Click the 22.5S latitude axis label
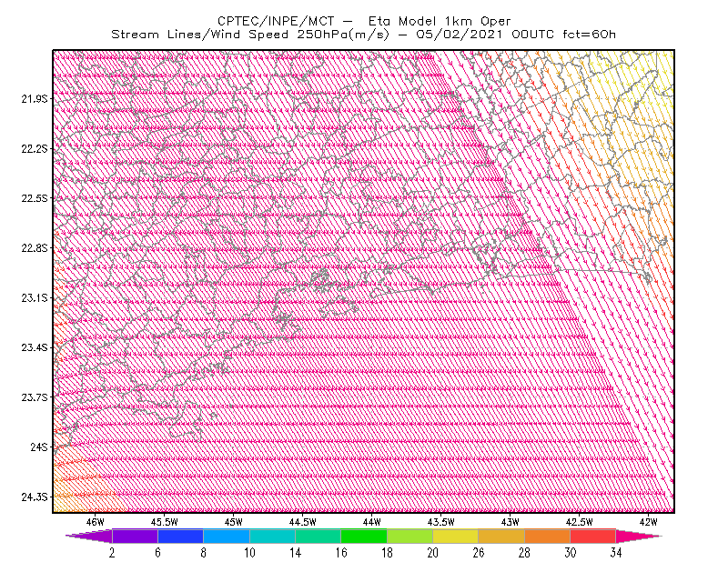728x562 pixels. [x=35, y=198]
